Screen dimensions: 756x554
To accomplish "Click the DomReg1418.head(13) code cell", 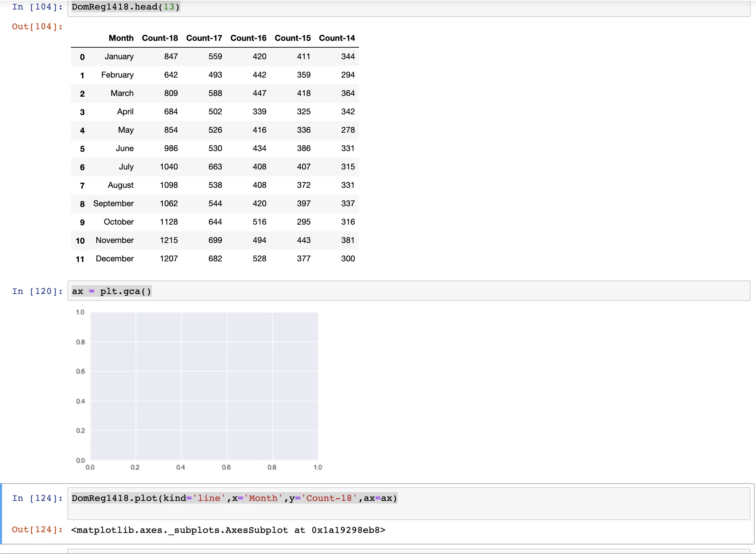I will tap(409, 7).
